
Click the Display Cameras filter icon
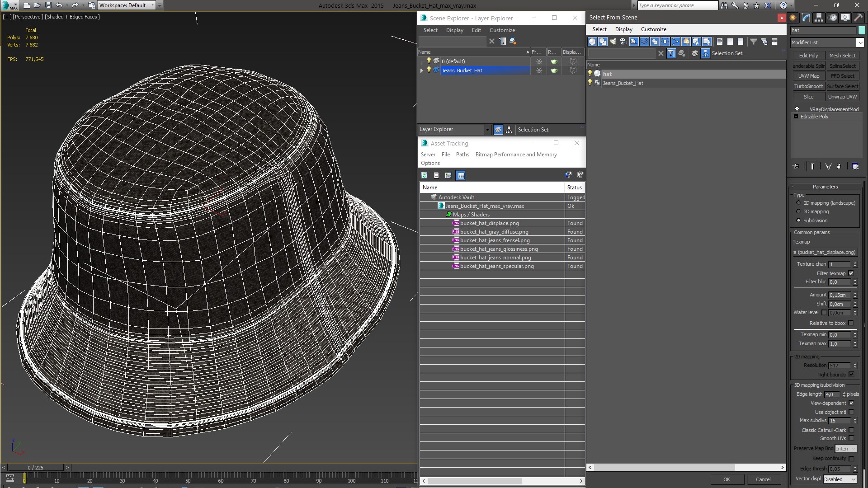coord(623,42)
